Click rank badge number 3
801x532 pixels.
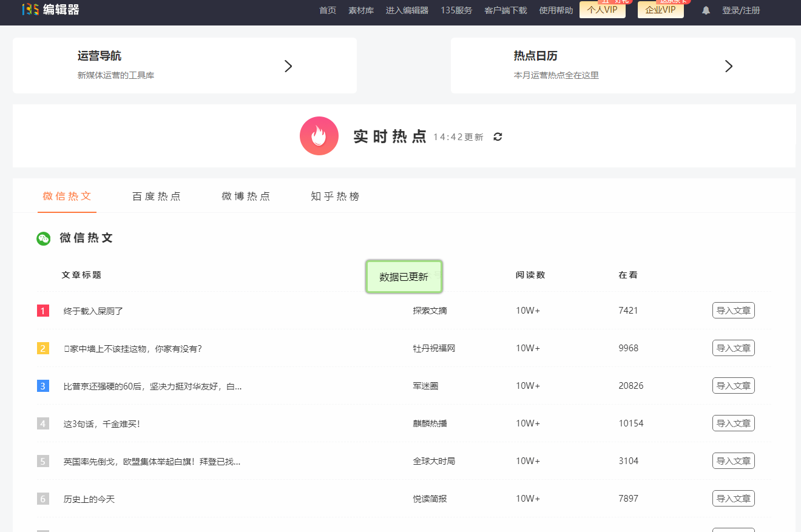tap(43, 386)
